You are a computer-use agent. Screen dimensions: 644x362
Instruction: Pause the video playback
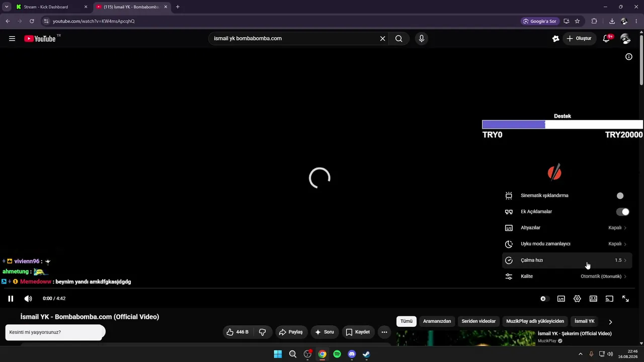[x=11, y=299]
